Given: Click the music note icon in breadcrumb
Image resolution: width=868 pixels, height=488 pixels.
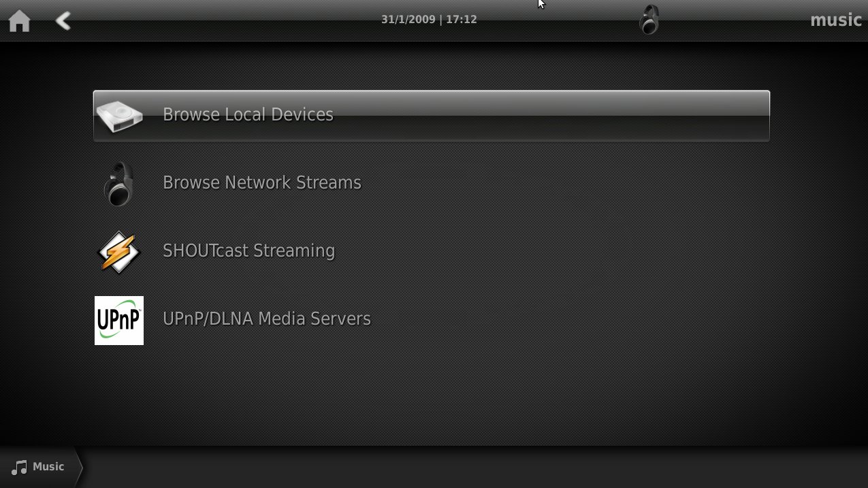Looking at the screenshot, I should tap(20, 467).
